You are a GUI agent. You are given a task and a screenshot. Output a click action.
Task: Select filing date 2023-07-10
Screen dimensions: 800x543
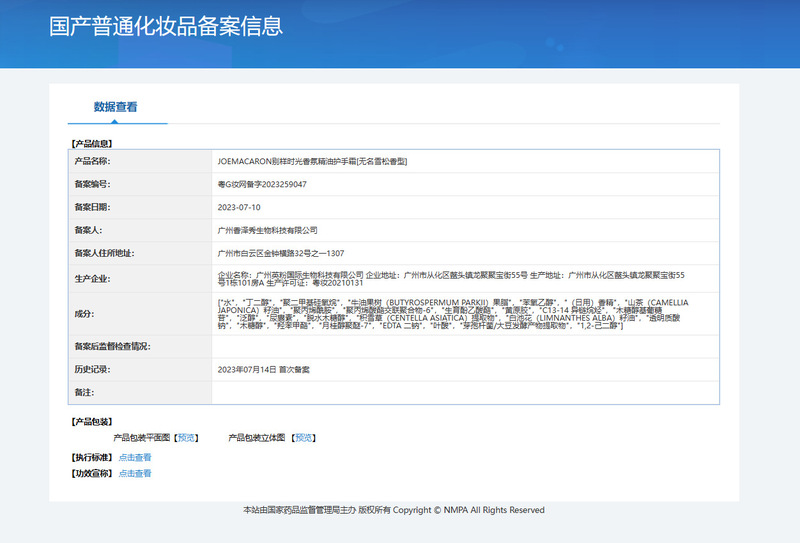click(239, 207)
